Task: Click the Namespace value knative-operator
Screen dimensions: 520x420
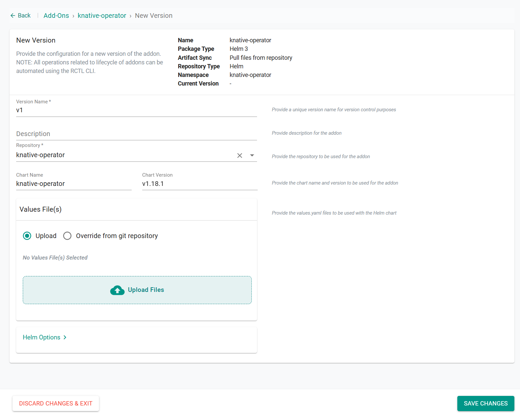Action: [250, 75]
